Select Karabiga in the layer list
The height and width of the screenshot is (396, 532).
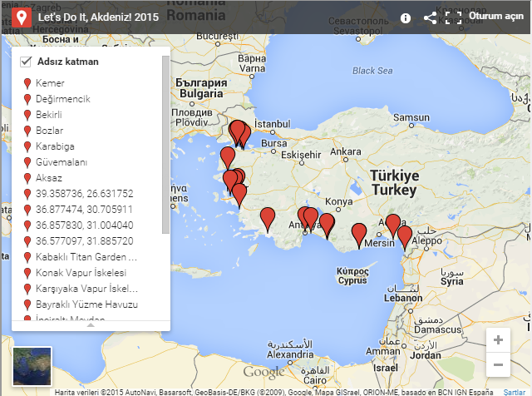[x=55, y=146]
